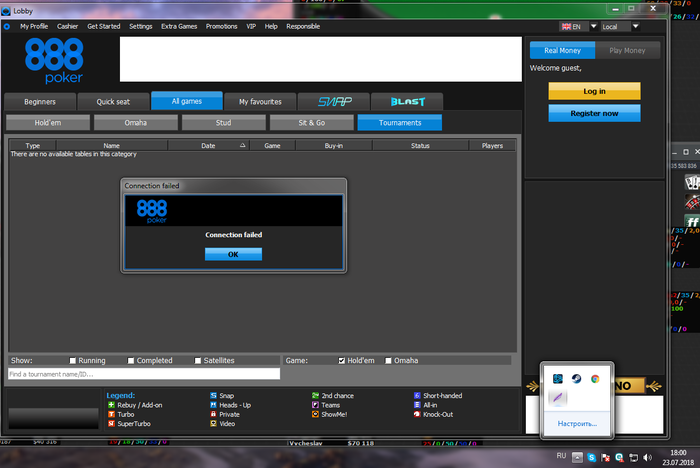
Task: Open the Help menu
Action: click(271, 26)
